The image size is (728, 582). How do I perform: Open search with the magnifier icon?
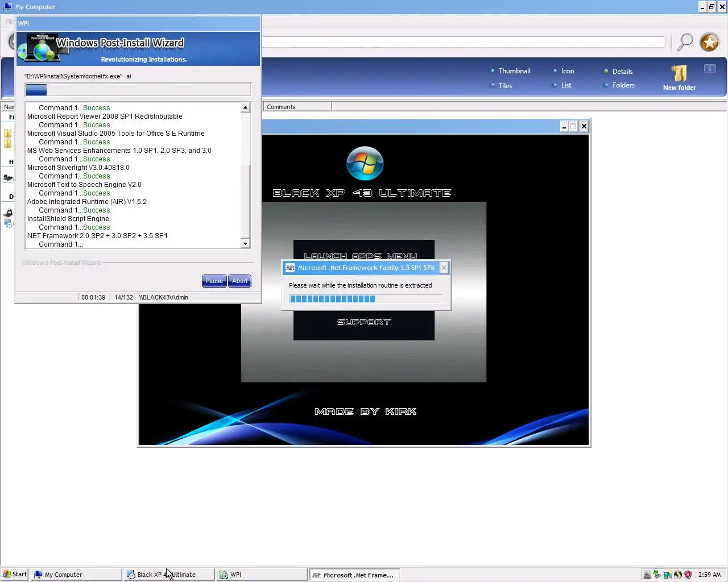[x=685, y=42]
